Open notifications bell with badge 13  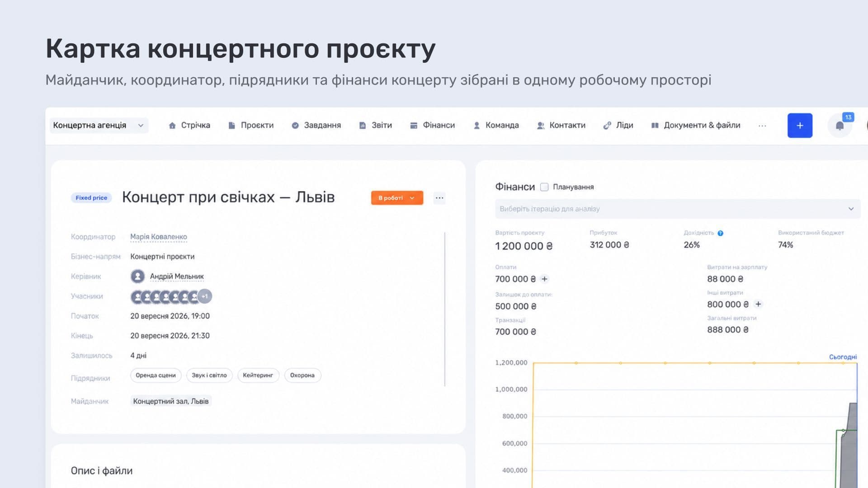click(840, 126)
